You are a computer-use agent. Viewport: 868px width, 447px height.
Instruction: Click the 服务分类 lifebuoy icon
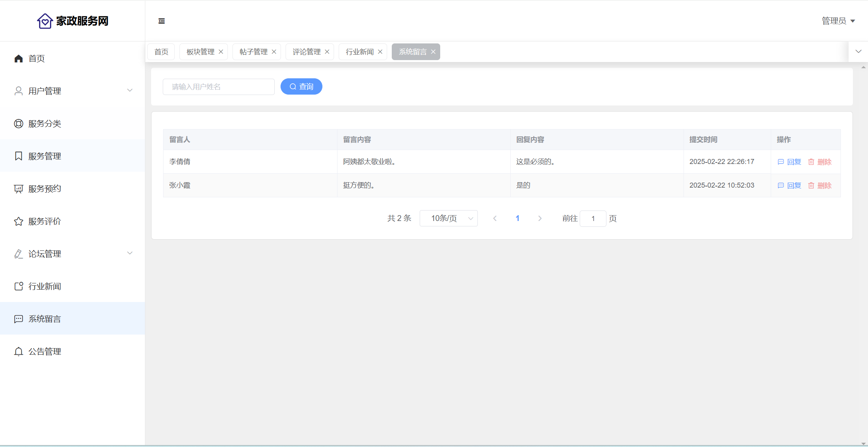(x=19, y=124)
